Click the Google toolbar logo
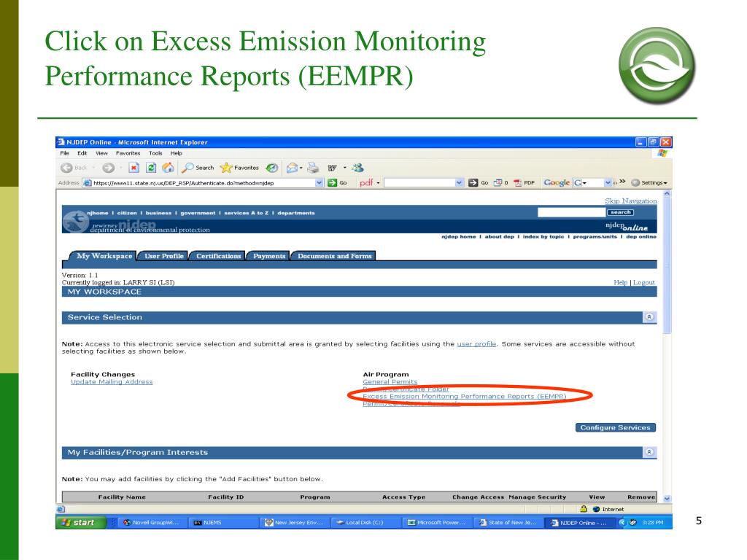The height and width of the screenshot is (560, 747). coord(557,183)
